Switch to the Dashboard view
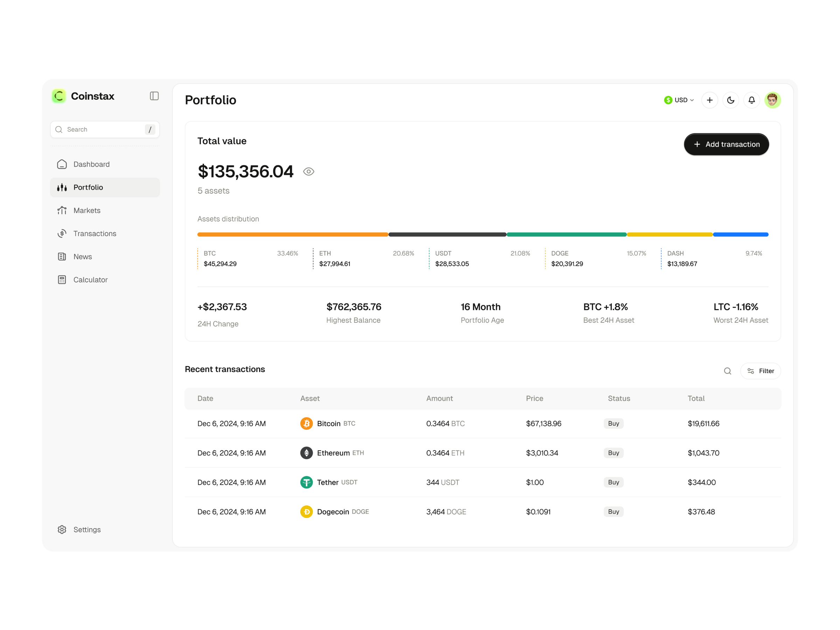The width and height of the screenshot is (840, 630). 91,164
